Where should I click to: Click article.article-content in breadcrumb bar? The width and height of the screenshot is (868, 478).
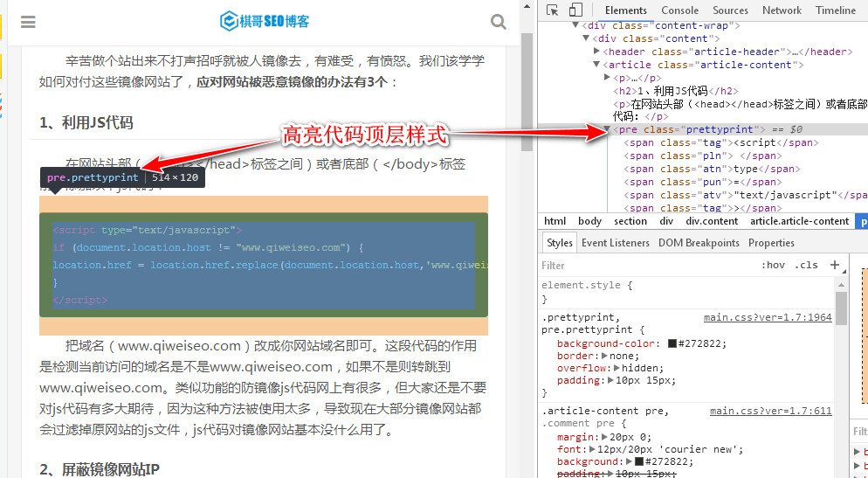click(x=799, y=221)
